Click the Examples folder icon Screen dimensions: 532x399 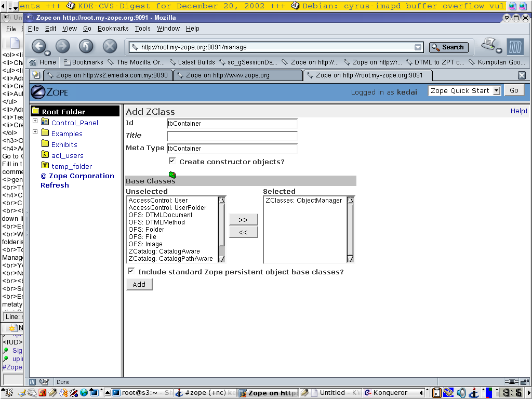(x=45, y=132)
